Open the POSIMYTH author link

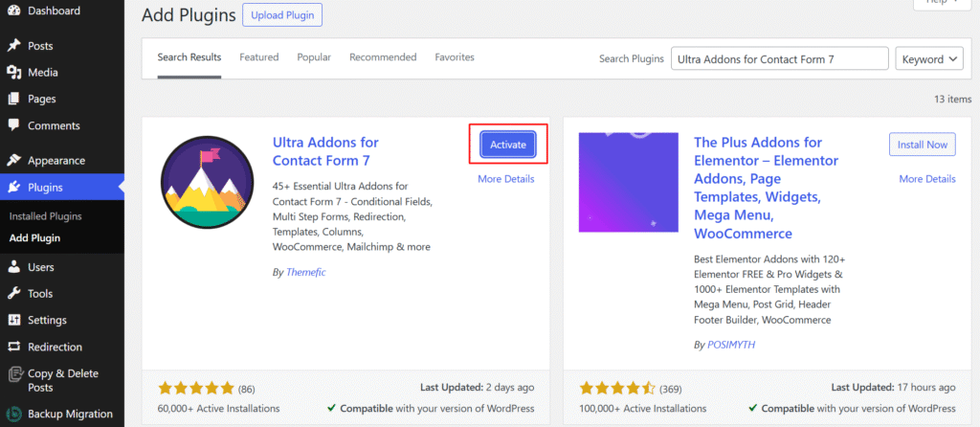[731, 345]
